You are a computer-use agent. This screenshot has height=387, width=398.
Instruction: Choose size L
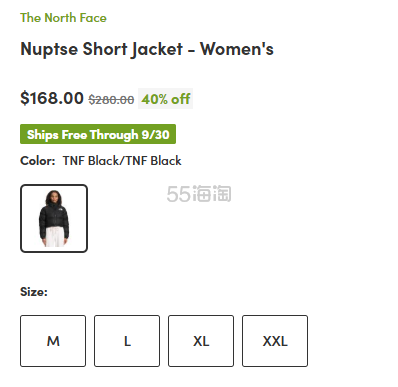[127, 341]
